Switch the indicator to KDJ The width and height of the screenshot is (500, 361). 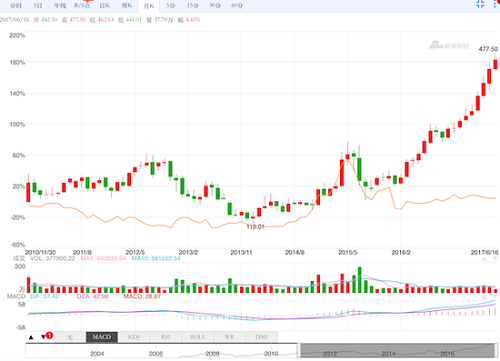134,337
